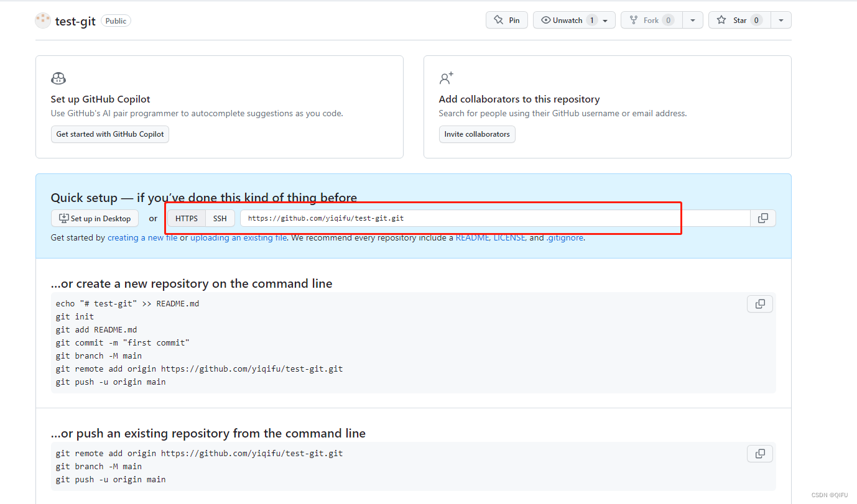
Task: Click Add collaborators to this repository heading
Action: click(x=519, y=99)
